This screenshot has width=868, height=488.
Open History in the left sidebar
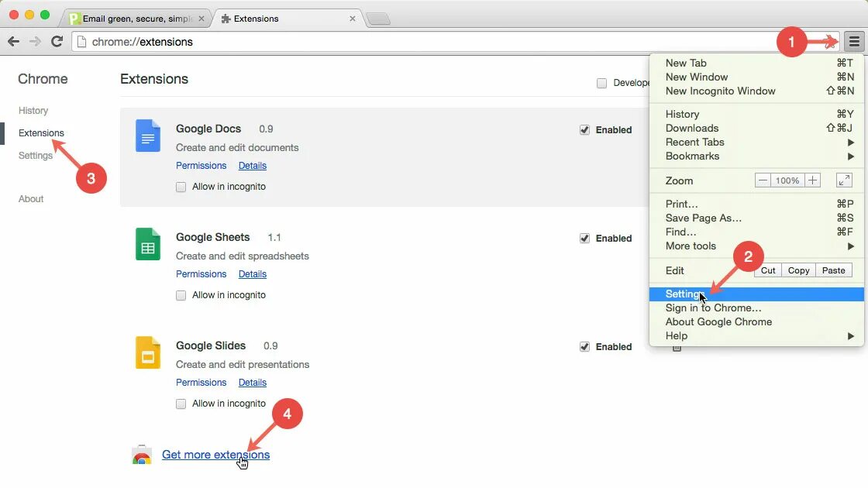pyautogui.click(x=33, y=111)
